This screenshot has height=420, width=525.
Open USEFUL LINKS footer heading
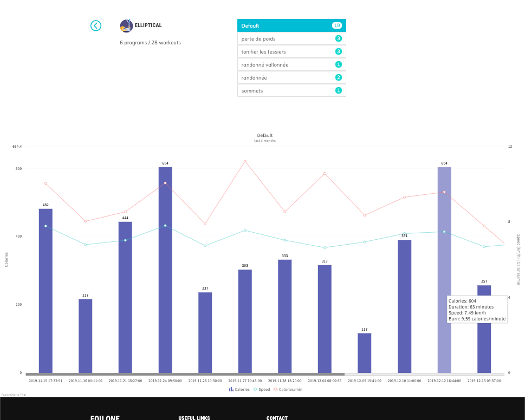[194, 418]
